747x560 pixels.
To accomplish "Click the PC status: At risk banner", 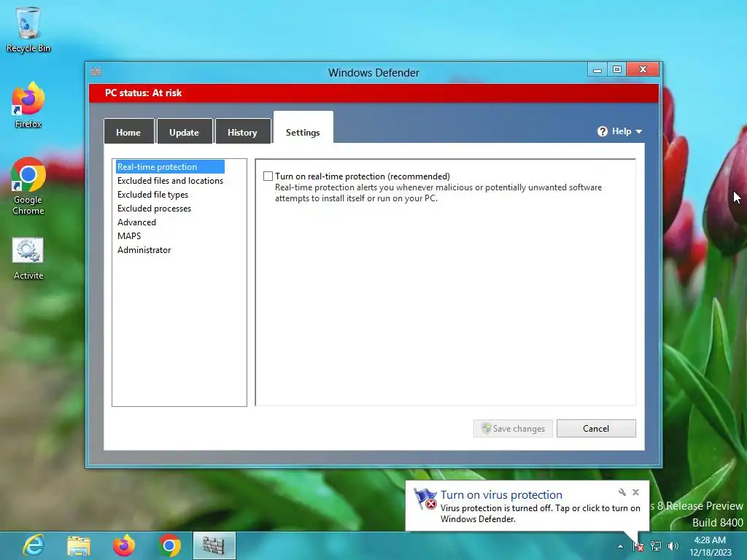I will tap(374, 93).
